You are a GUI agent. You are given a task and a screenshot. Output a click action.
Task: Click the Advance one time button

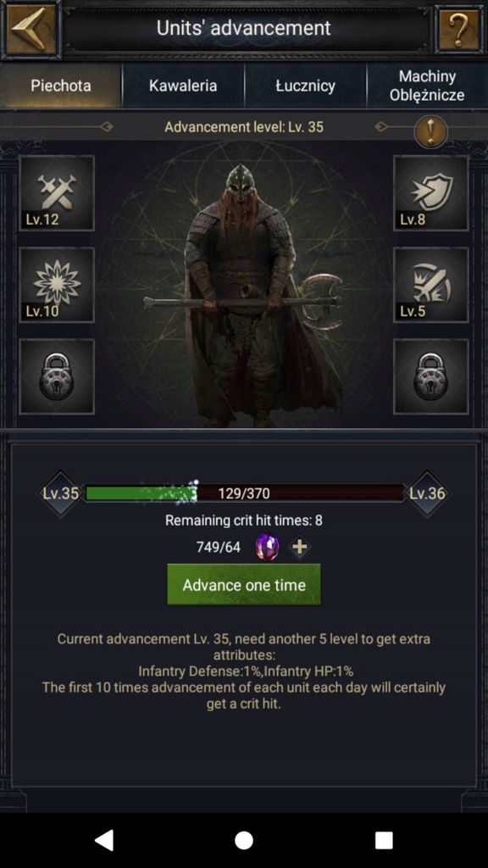click(x=244, y=585)
